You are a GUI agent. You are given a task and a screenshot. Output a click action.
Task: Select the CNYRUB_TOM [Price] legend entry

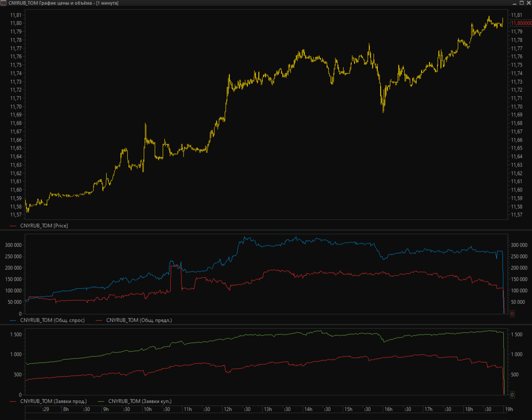(38, 226)
